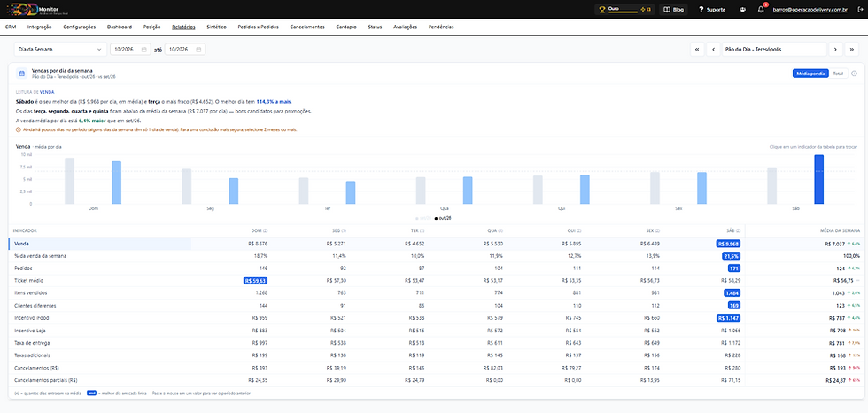Click the calendar icon beside Vendas por dia

(x=21, y=73)
